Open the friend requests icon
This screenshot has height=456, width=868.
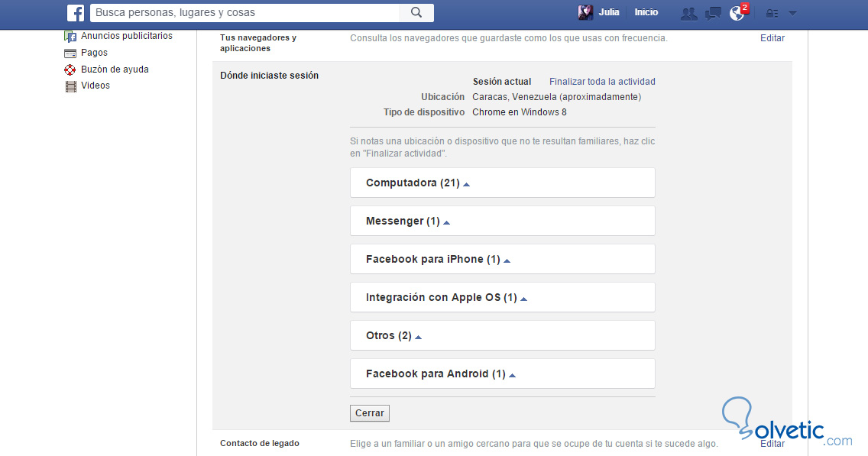689,13
